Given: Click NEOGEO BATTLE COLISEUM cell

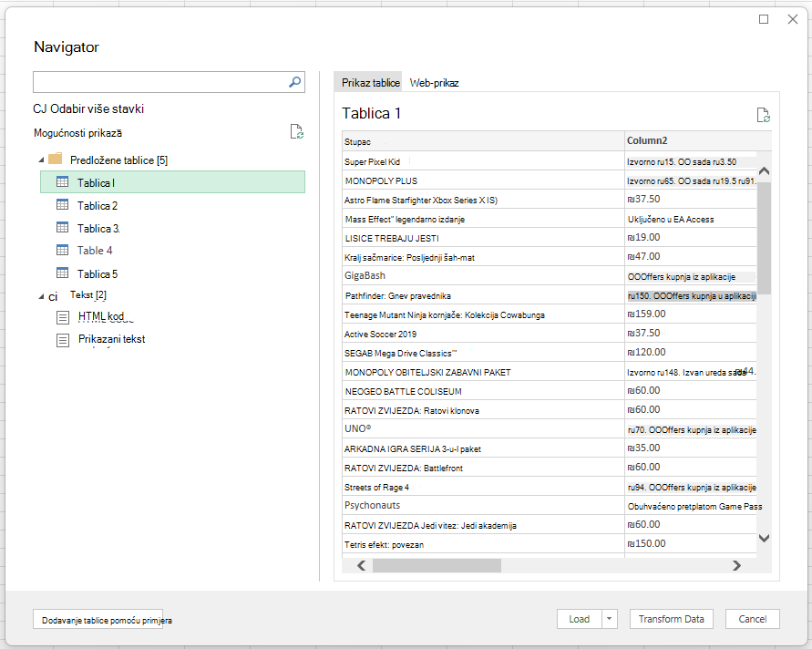Looking at the screenshot, I should [x=483, y=392].
